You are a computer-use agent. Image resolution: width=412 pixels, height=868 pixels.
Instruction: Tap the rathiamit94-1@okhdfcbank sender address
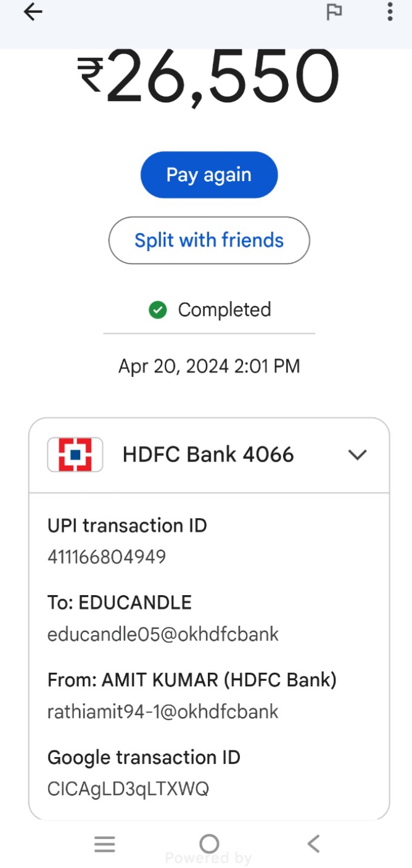[163, 712]
